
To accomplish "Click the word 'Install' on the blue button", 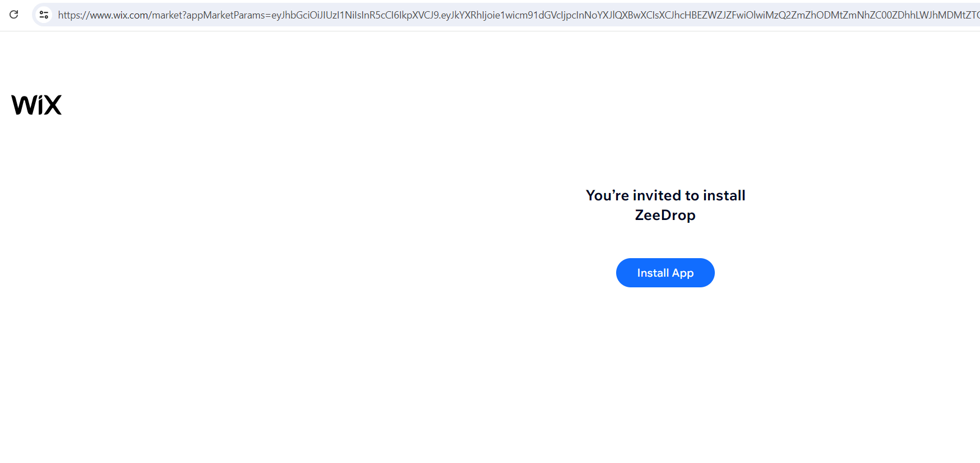I will point(653,273).
